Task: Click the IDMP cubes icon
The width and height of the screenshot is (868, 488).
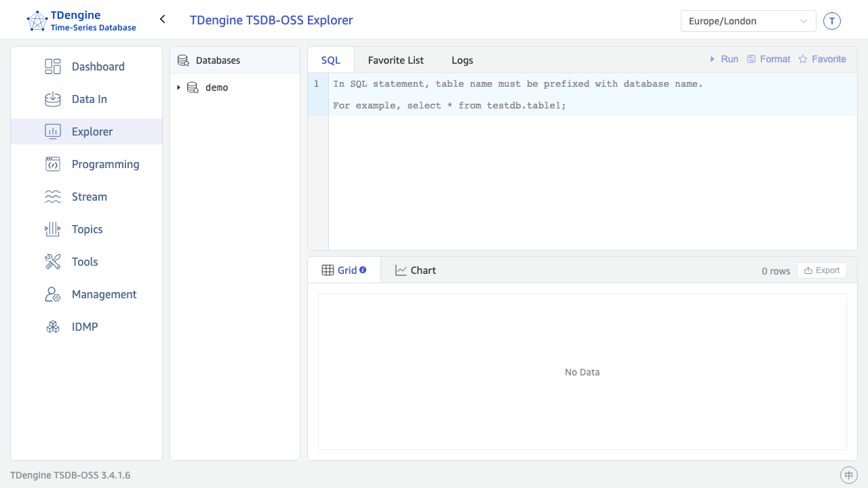Action: click(x=53, y=327)
